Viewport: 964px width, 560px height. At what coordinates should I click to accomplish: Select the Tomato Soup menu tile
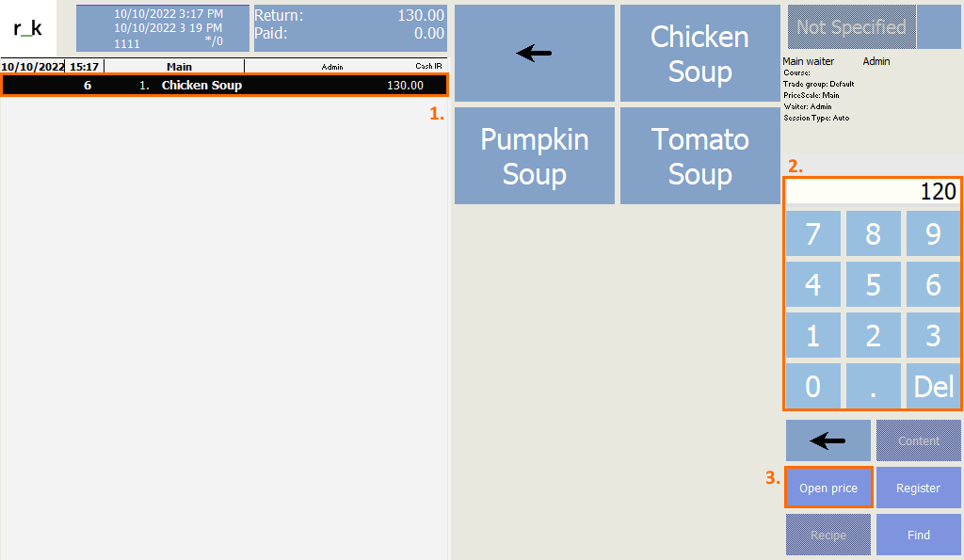[x=699, y=155]
